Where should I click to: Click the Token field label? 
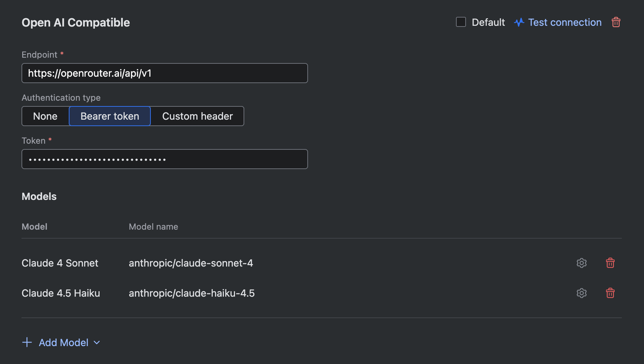coord(33,140)
